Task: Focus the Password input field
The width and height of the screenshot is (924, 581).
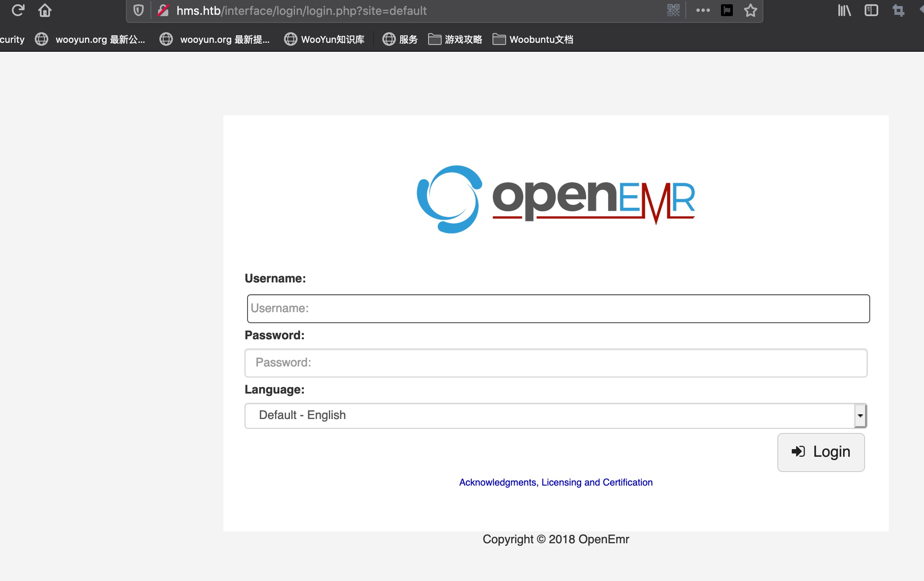Action: [x=556, y=363]
